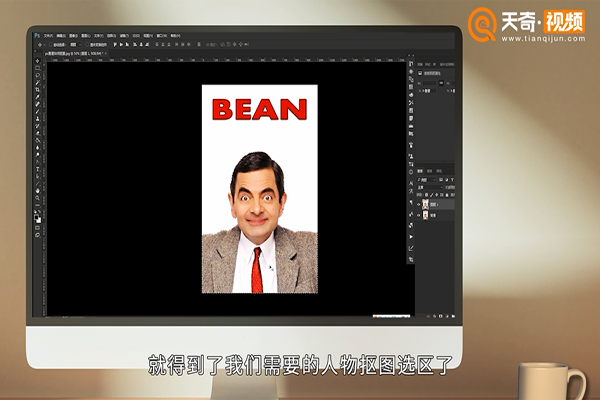Open Move tool preset picker arrow
This screenshot has width=600, height=400.
44,45
